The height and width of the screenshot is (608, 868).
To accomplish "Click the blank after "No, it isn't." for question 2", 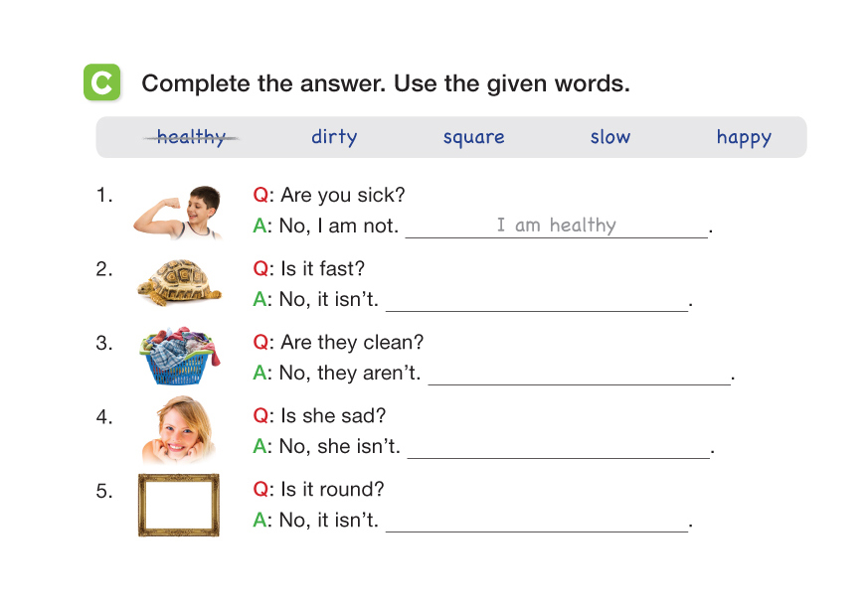I will click(x=537, y=300).
